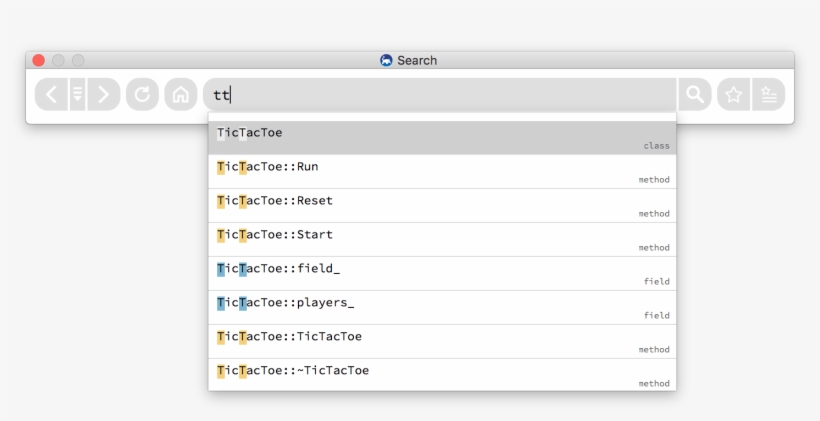Open the navigation history dropdown

click(x=77, y=95)
